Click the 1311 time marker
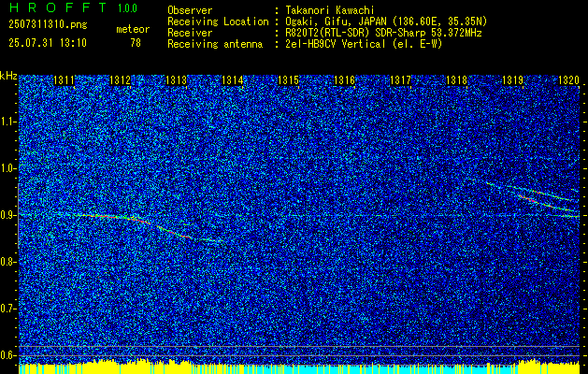This screenshot has height=374, width=588. click(x=65, y=80)
